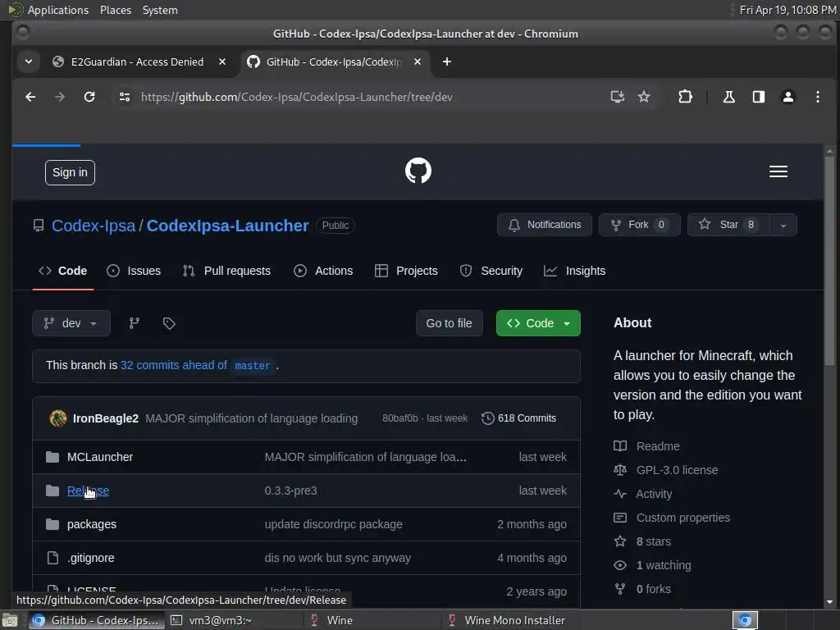View the 1 watching link
The height and width of the screenshot is (630, 840).
click(652, 566)
